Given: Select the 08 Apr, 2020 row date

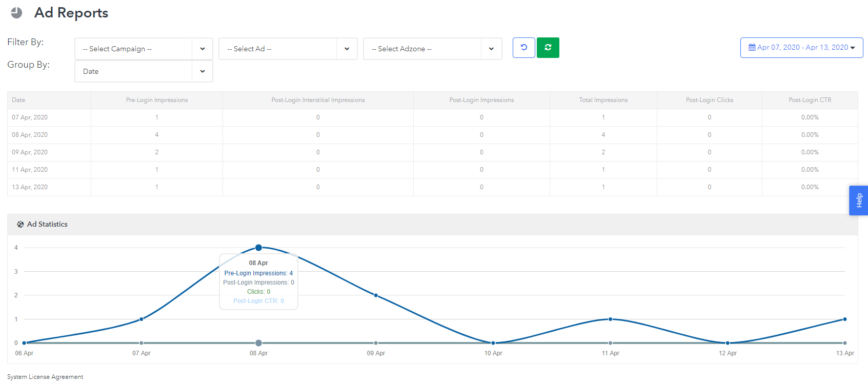Looking at the screenshot, I should click(x=30, y=135).
